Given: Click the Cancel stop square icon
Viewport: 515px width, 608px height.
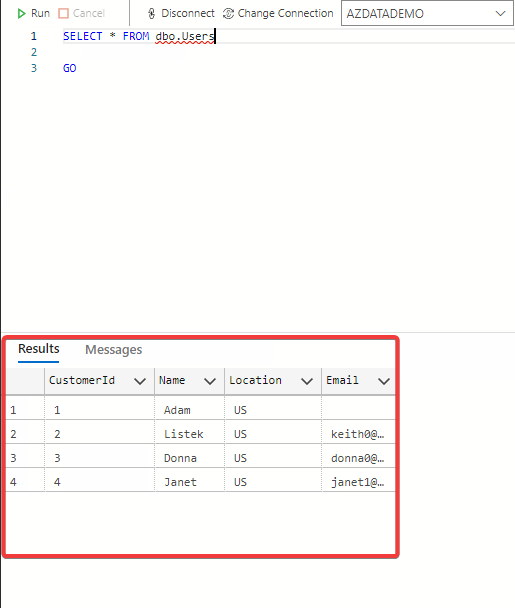Looking at the screenshot, I should 63,14.
